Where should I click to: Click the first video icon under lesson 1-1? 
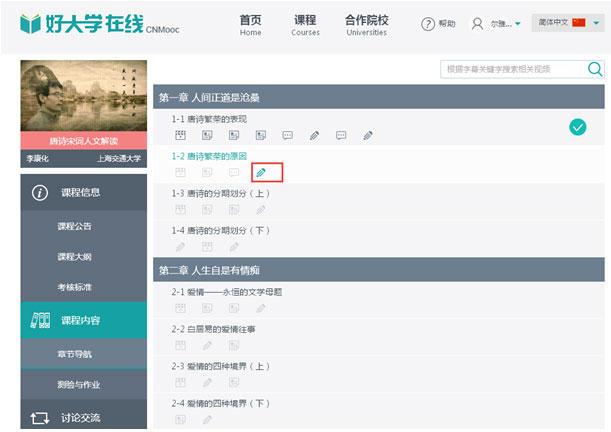pos(181,135)
